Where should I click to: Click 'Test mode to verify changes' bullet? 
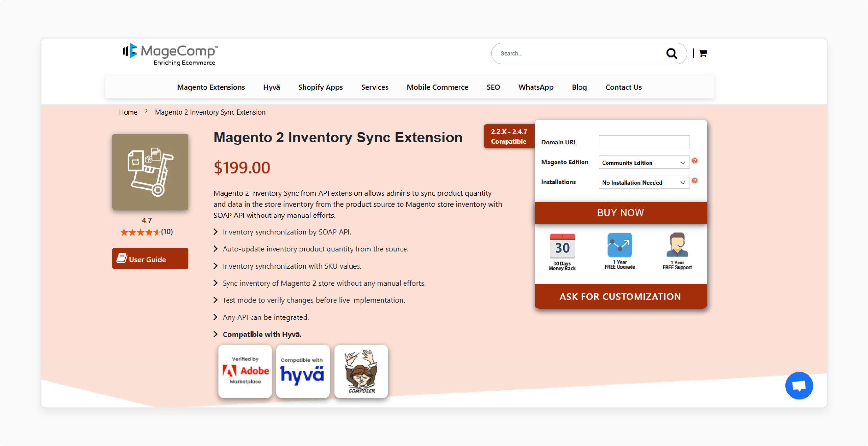click(314, 300)
